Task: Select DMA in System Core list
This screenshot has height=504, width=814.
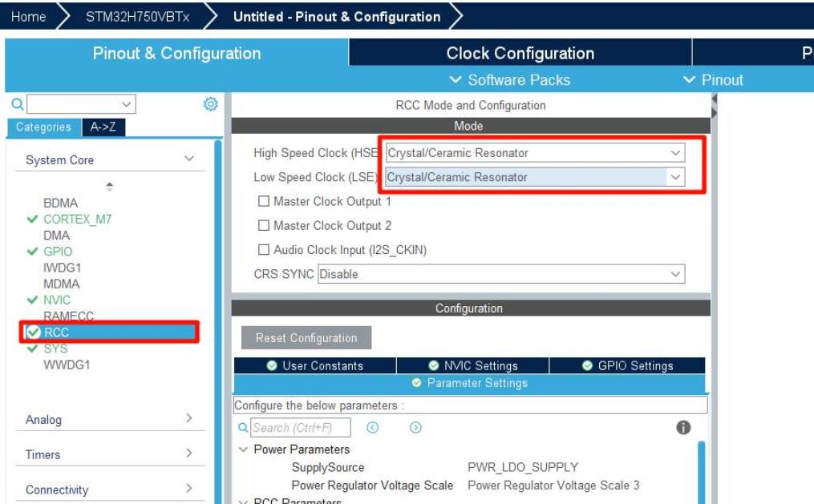Action: click(57, 236)
